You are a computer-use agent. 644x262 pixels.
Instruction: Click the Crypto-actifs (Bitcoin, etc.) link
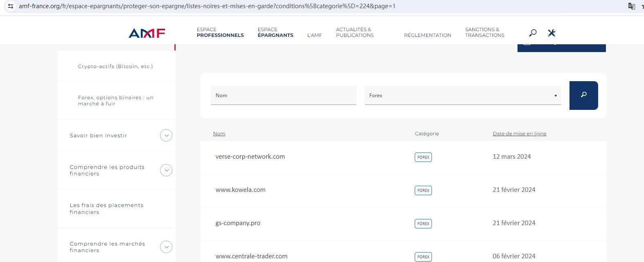[115, 66]
